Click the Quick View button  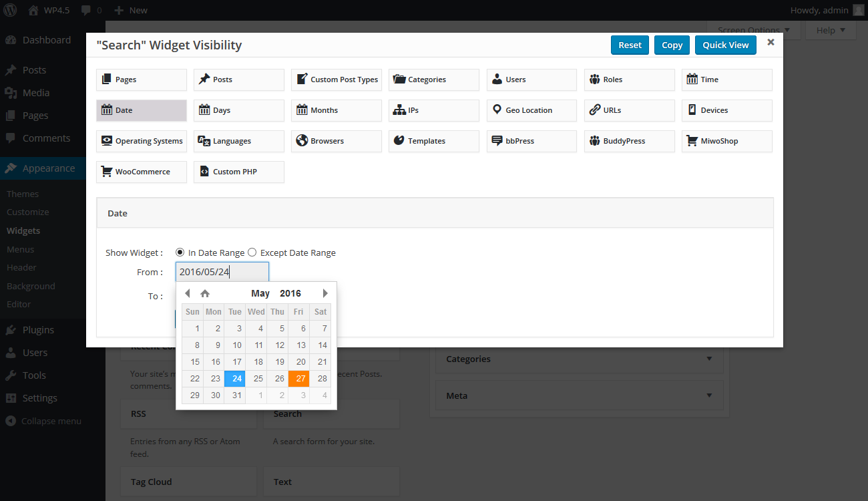click(x=726, y=45)
